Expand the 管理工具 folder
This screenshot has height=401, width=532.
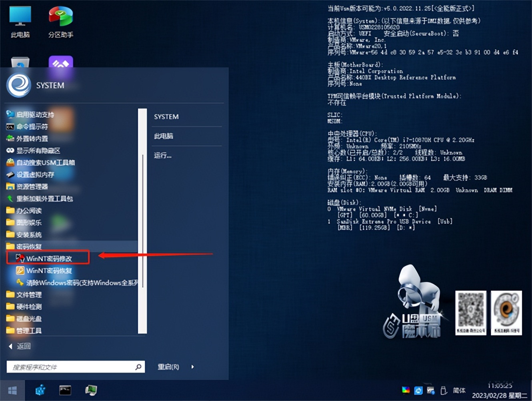pos(28,331)
